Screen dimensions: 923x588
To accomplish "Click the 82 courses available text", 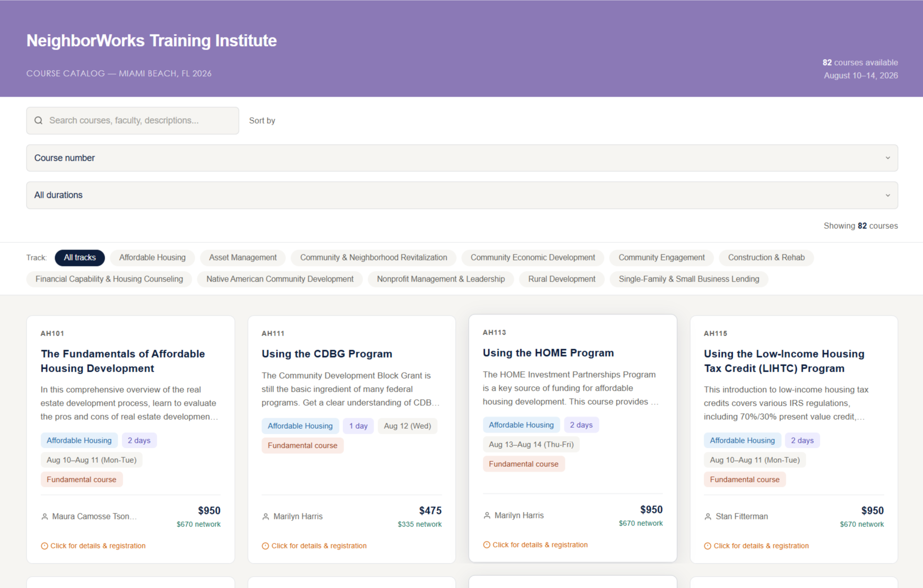I will pyautogui.click(x=860, y=63).
